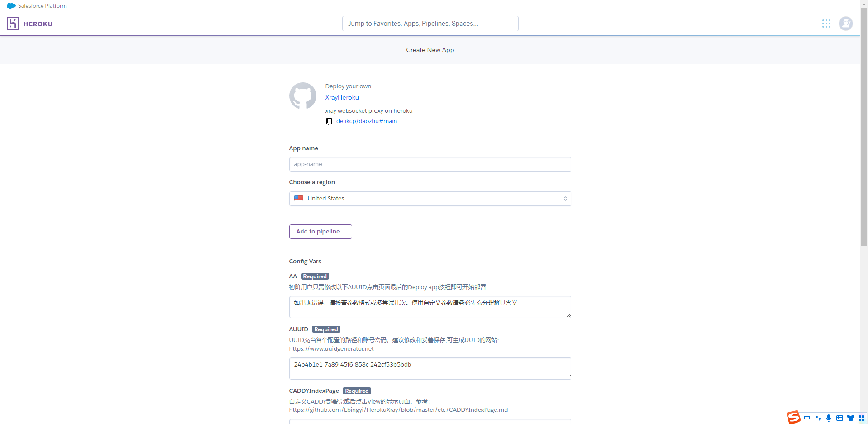Open the Heroku apps grid menu
Screen dimensions: 868x424
[x=826, y=24]
